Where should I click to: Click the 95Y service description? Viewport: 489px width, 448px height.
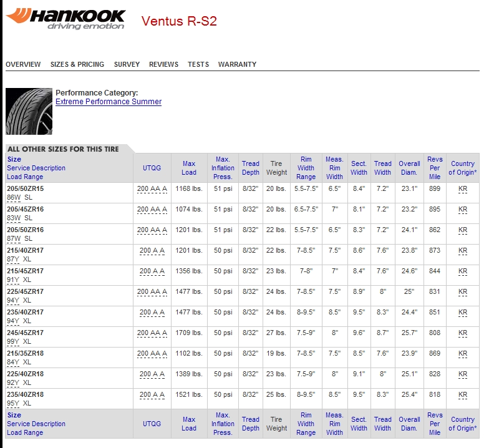click(13, 403)
